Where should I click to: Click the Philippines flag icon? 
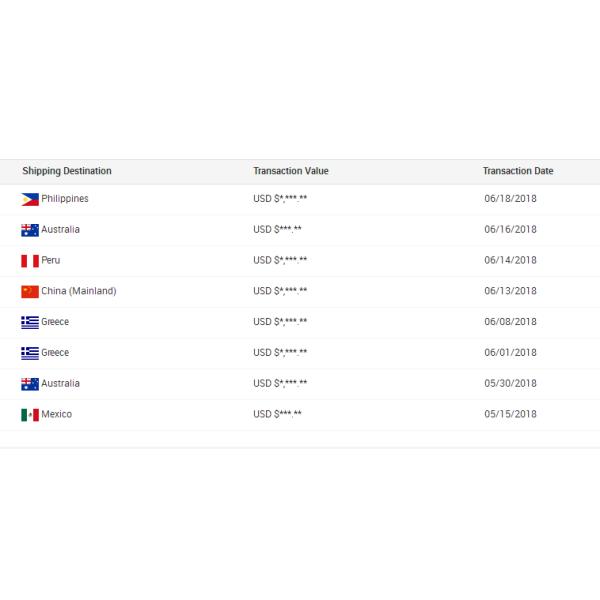(30, 199)
